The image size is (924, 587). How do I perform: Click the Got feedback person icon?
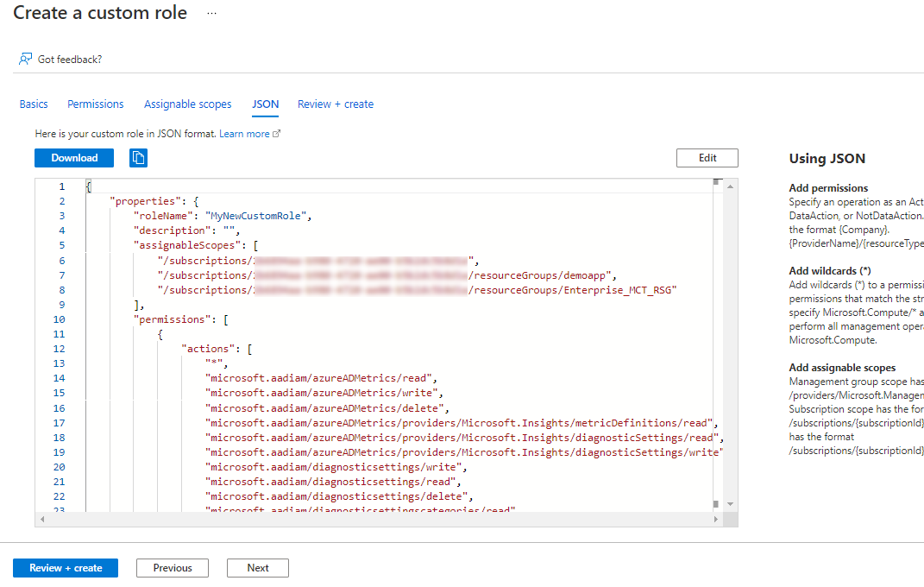click(x=26, y=59)
